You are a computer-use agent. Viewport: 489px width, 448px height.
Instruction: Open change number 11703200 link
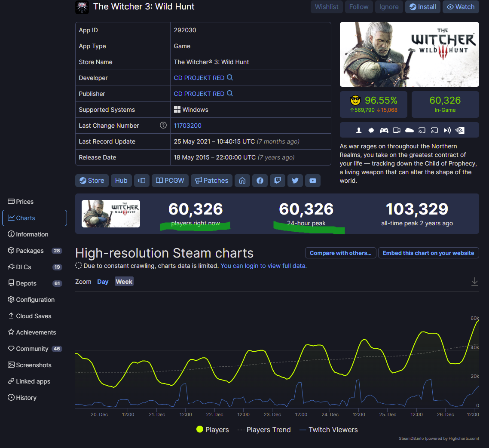point(187,126)
